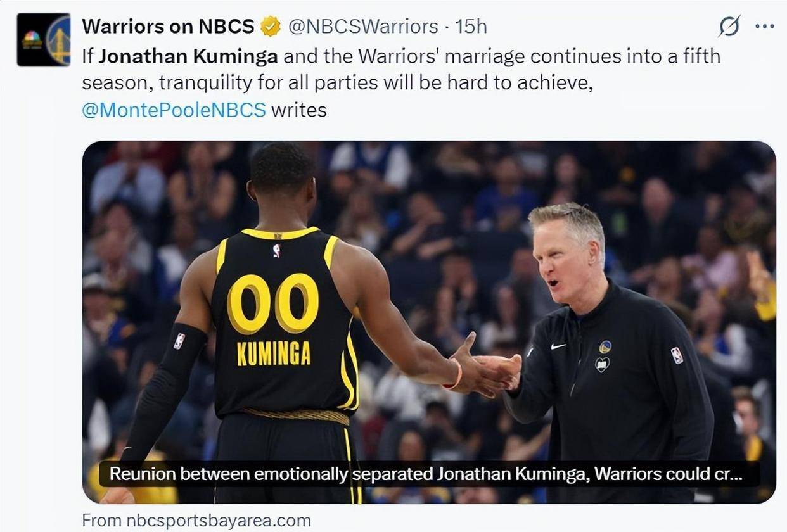This screenshot has width=787, height=532.
Task: Click the Warriors on NBCS display name
Action: pyautogui.click(x=168, y=27)
